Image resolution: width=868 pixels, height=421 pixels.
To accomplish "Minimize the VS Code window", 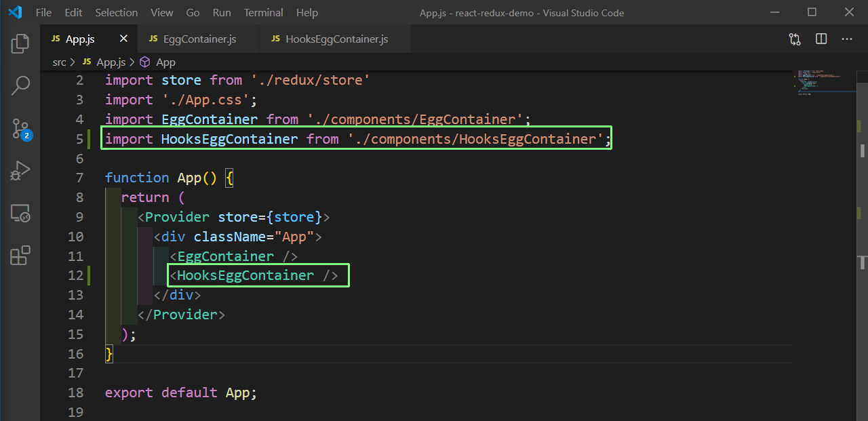I will [774, 12].
